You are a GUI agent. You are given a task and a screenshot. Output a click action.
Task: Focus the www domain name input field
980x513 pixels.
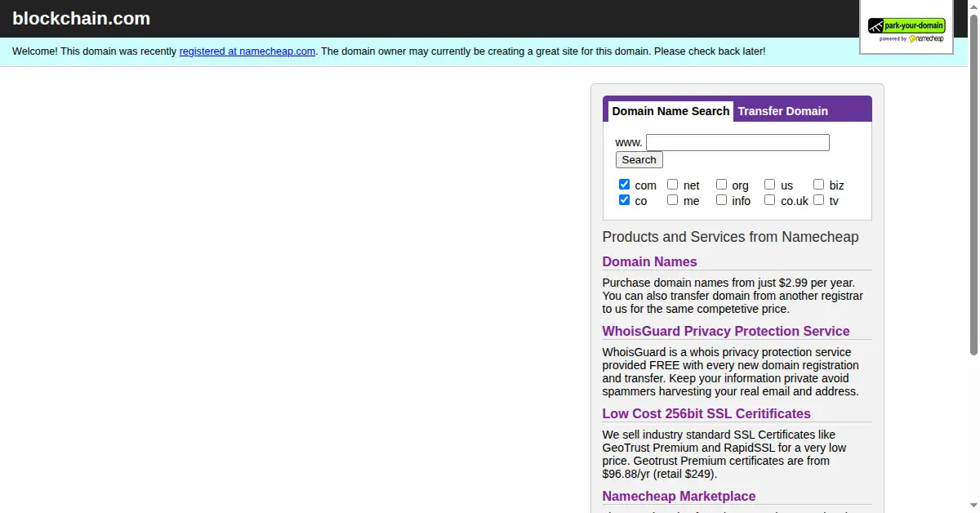tap(737, 143)
